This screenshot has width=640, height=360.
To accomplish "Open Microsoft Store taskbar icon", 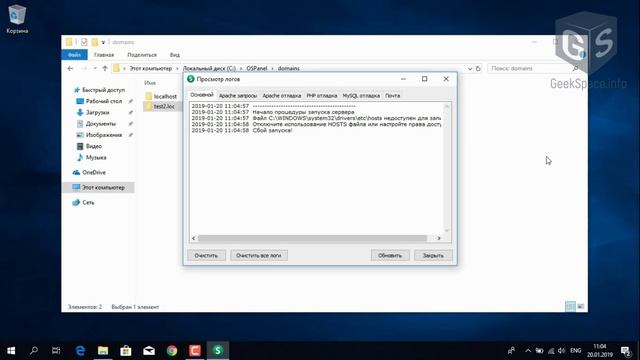I will 126,351.
